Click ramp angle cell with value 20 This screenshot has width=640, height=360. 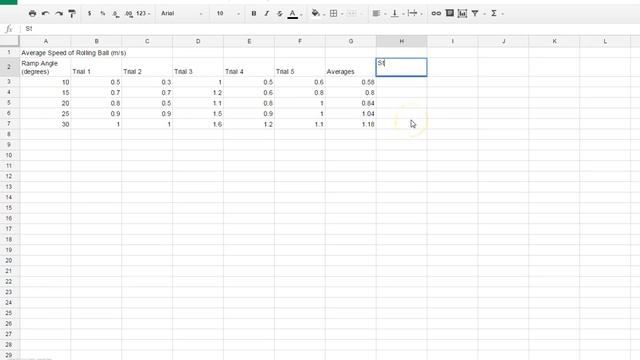(45, 103)
